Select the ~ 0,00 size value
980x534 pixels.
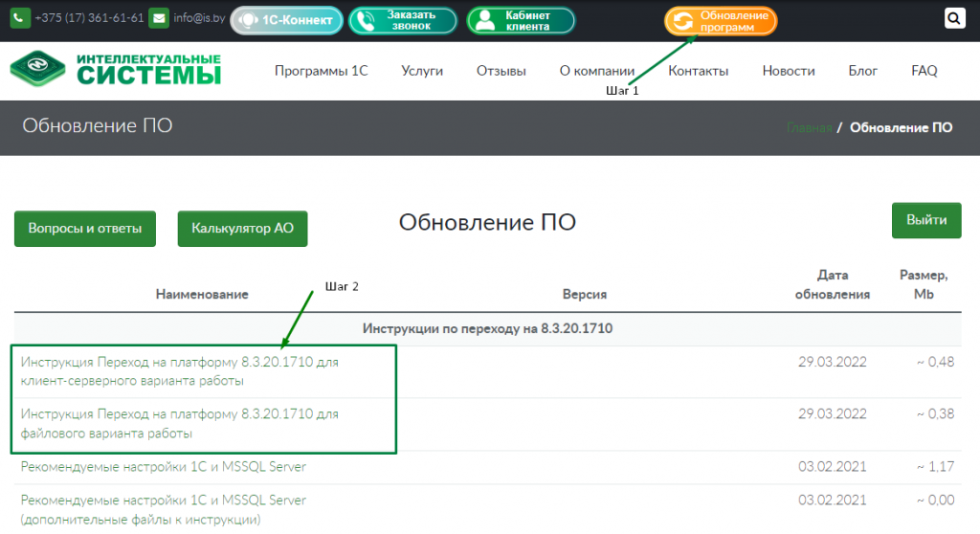pyautogui.click(x=935, y=501)
